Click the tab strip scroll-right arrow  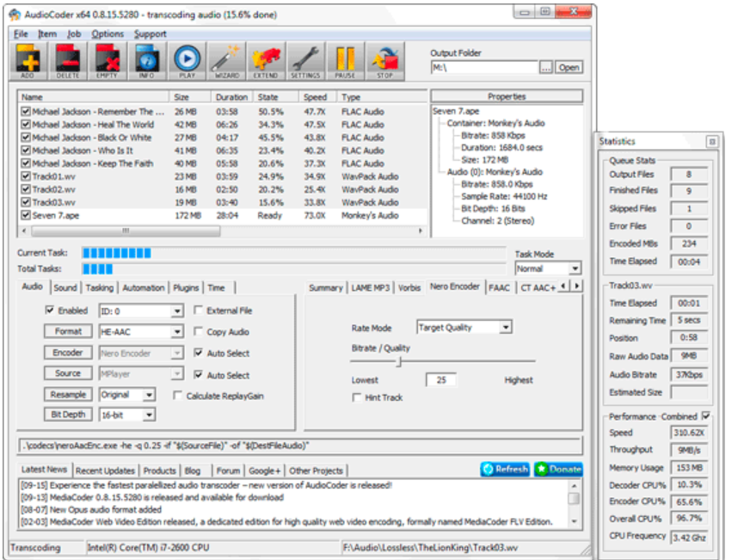[x=577, y=286]
